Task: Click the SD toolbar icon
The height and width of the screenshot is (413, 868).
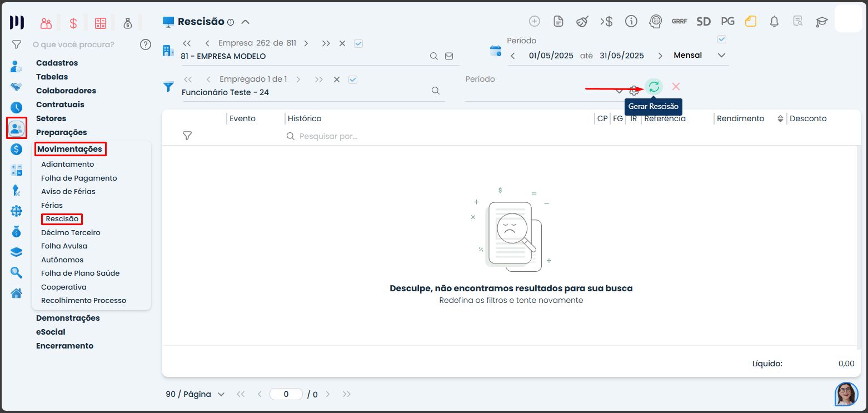Action: tap(704, 22)
